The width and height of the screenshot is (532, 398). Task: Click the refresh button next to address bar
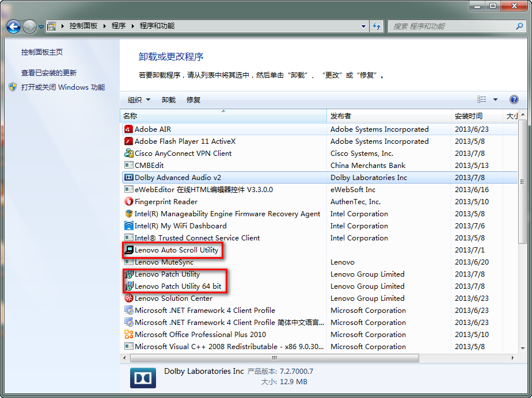pyautogui.click(x=377, y=26)
